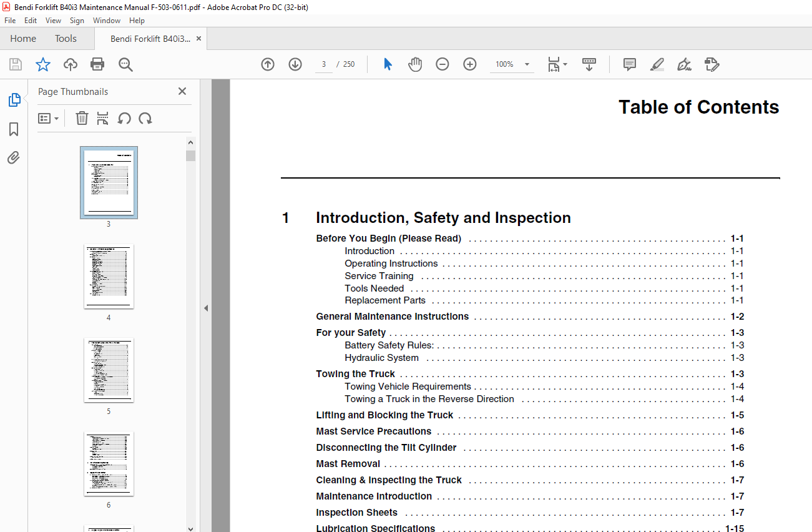The width and height of the screenshot is (812, 532).
Task: Open the Sign menu
Action: (77, 21)
